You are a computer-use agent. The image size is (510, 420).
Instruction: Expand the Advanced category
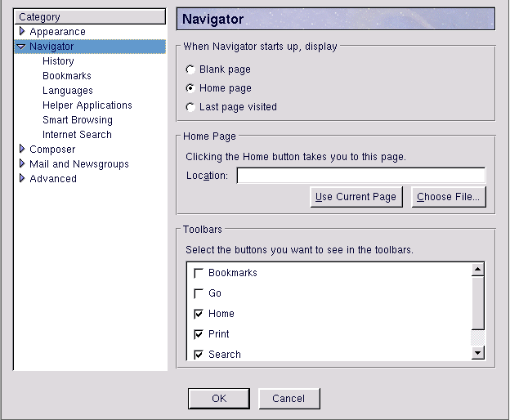point(22,179)
